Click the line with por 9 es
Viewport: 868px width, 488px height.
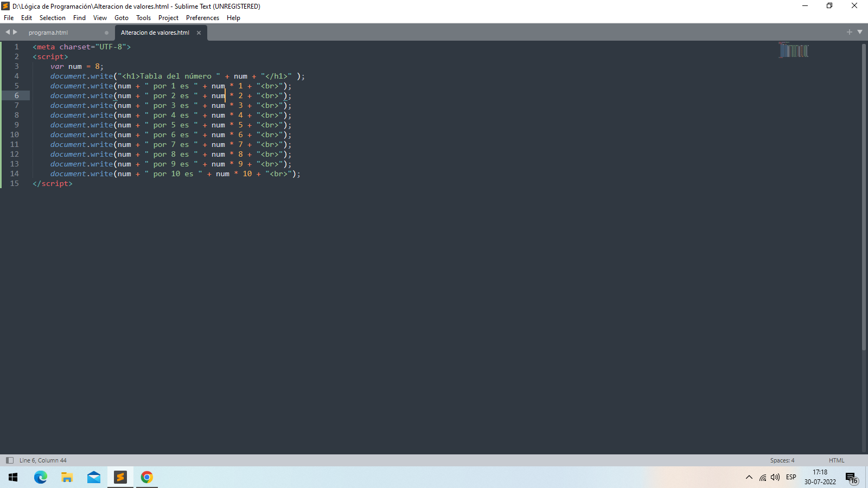point(171,164)
